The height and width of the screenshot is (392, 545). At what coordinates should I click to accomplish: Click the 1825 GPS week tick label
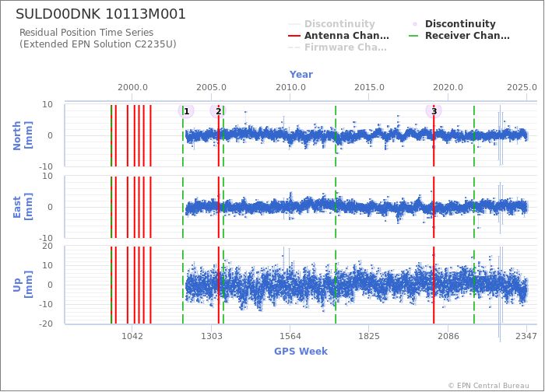(369, 336)
